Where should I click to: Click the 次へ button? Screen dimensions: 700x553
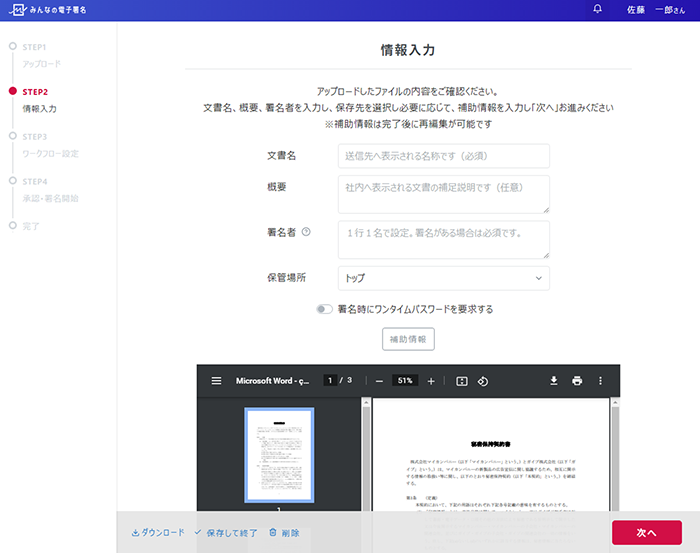tap(646, 533)
